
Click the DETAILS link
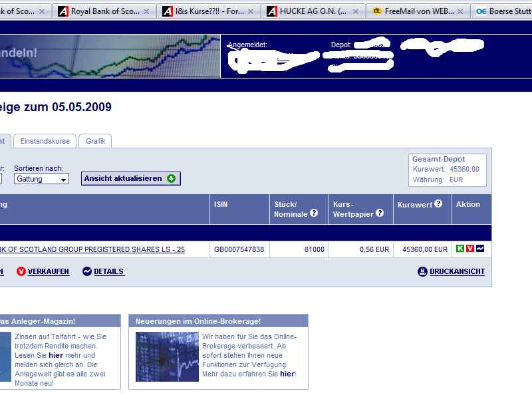click(109, 271)
